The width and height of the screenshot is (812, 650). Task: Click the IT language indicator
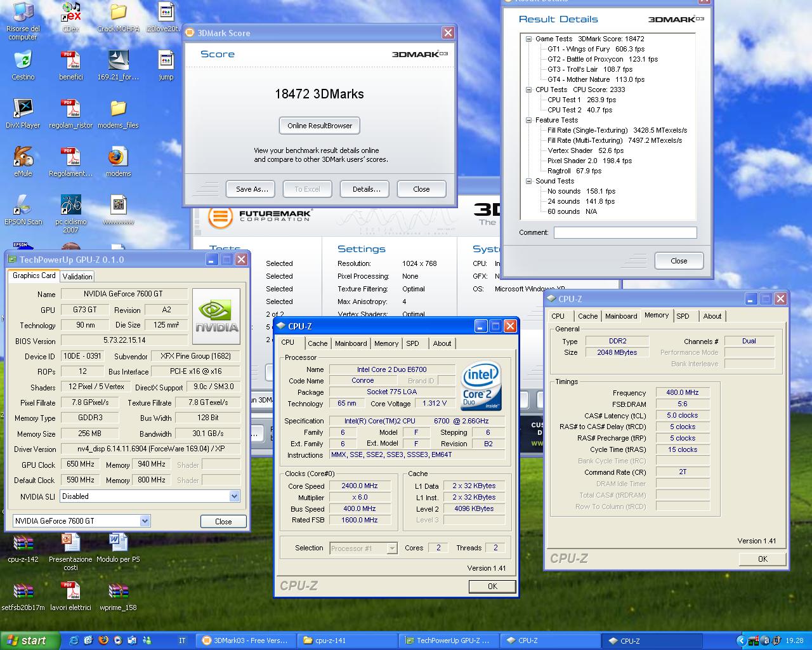[182, 640]
